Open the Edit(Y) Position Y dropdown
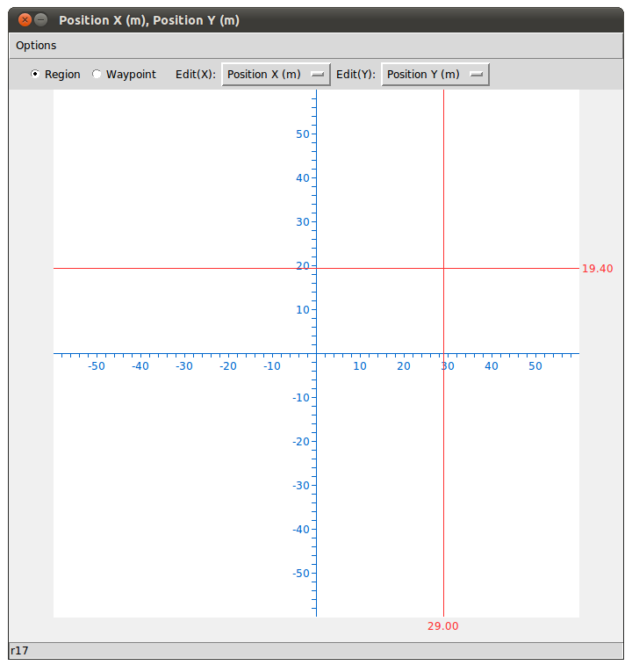This screenshot has width=632, height=672. [435, 75]
